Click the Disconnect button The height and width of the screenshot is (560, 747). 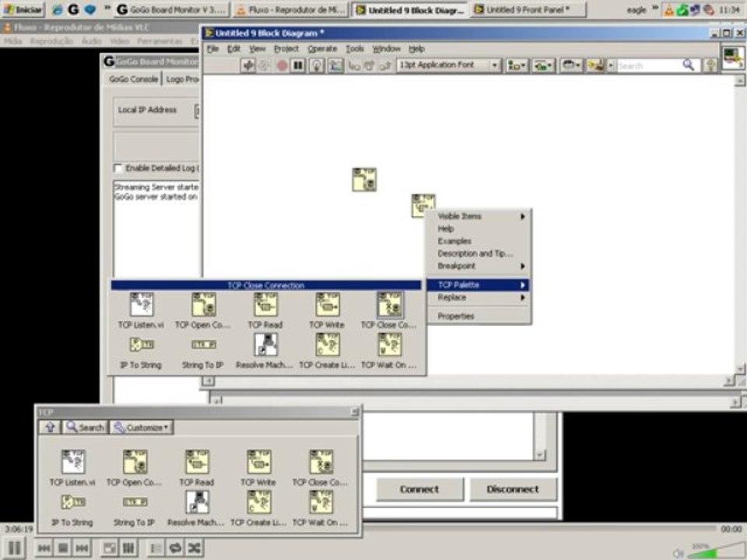click(x=513, y=489)
